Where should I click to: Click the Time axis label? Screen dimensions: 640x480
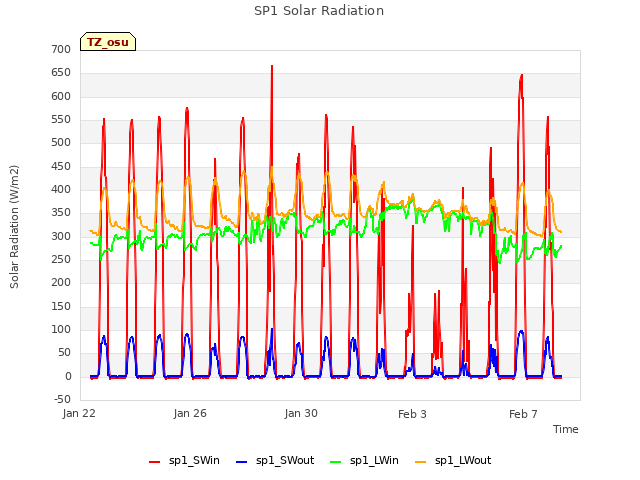566,429
